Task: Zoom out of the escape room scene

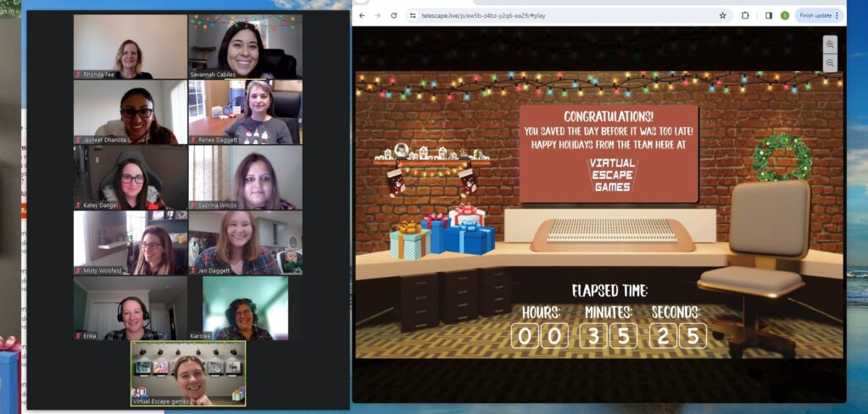Action: coord(830,63)
